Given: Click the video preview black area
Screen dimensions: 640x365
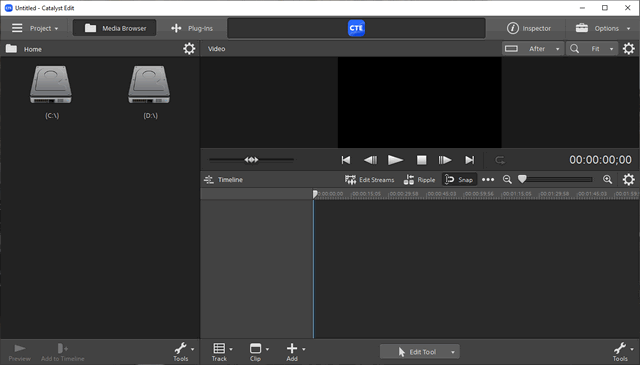Looking at the screenshot, I should point(420,102).
